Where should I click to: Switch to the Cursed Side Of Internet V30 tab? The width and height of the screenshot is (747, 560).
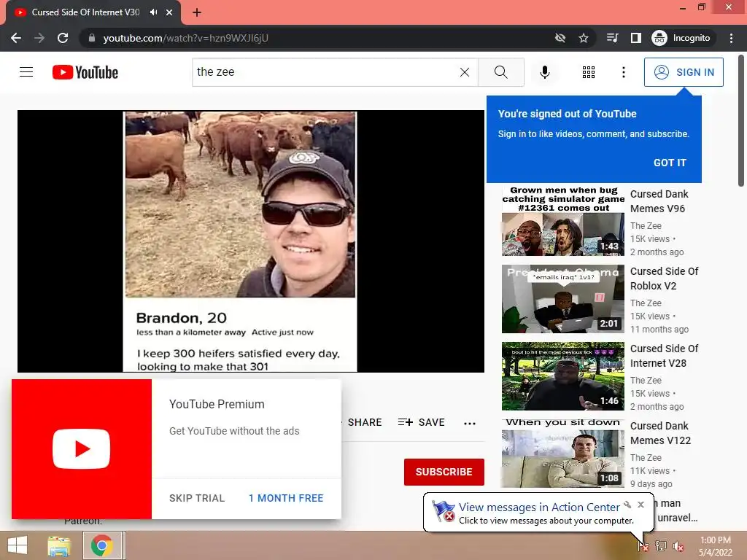pyautogui.click(x=86, y=12)
